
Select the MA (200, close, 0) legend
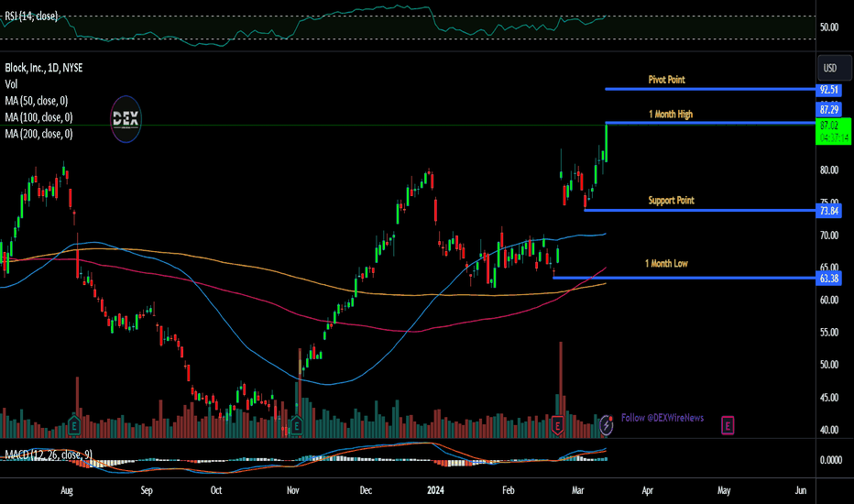coord(38,134)
